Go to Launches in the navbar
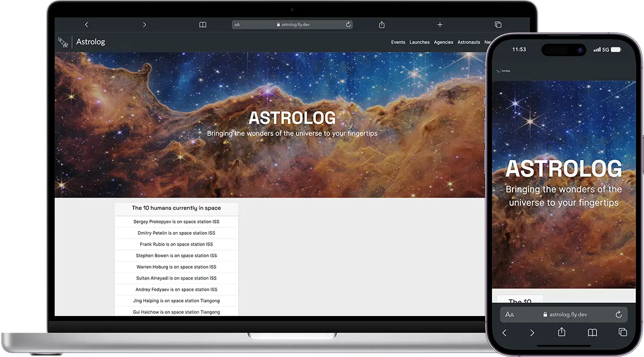This screenshot has width=644, height=357. point(419,42)
